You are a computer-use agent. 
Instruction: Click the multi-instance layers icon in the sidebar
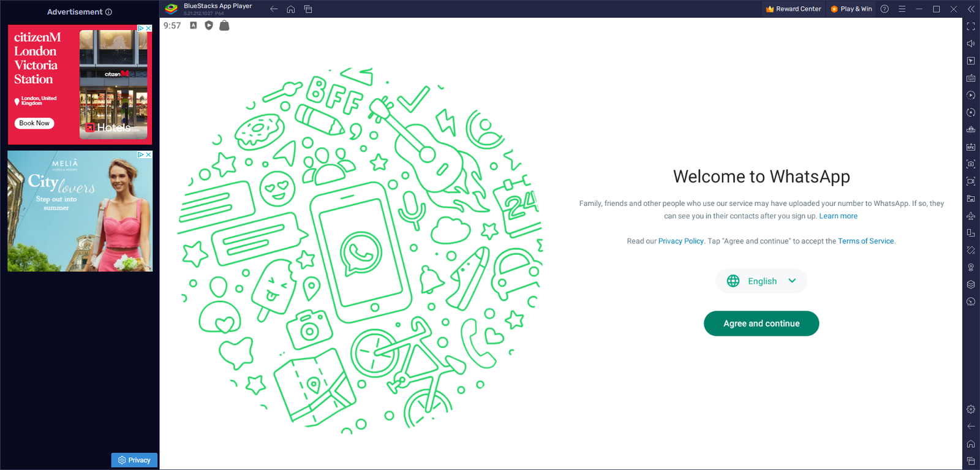tap(971, 284)
